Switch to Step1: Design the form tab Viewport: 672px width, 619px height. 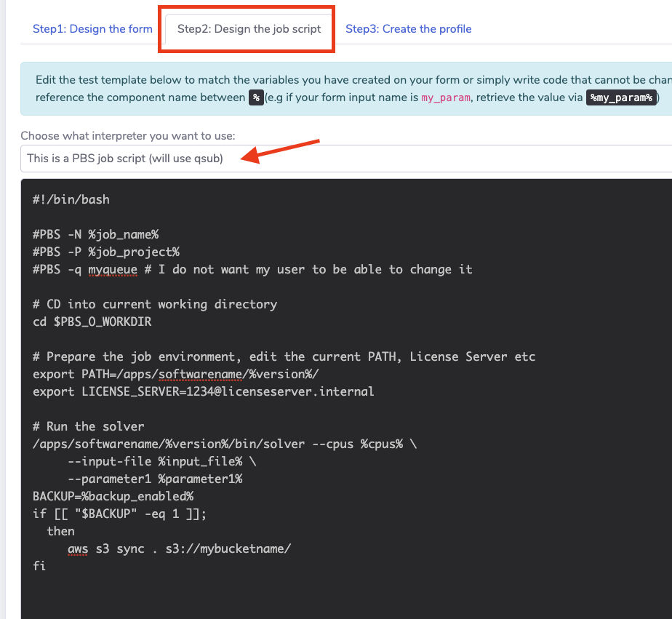(x=92, y=29)
